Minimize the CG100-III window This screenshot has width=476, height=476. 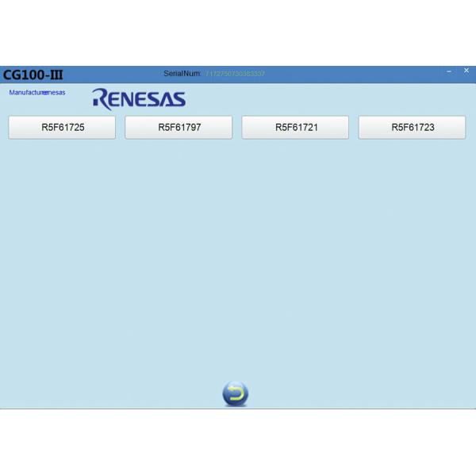pyautogui.click(x=449, y=71)
